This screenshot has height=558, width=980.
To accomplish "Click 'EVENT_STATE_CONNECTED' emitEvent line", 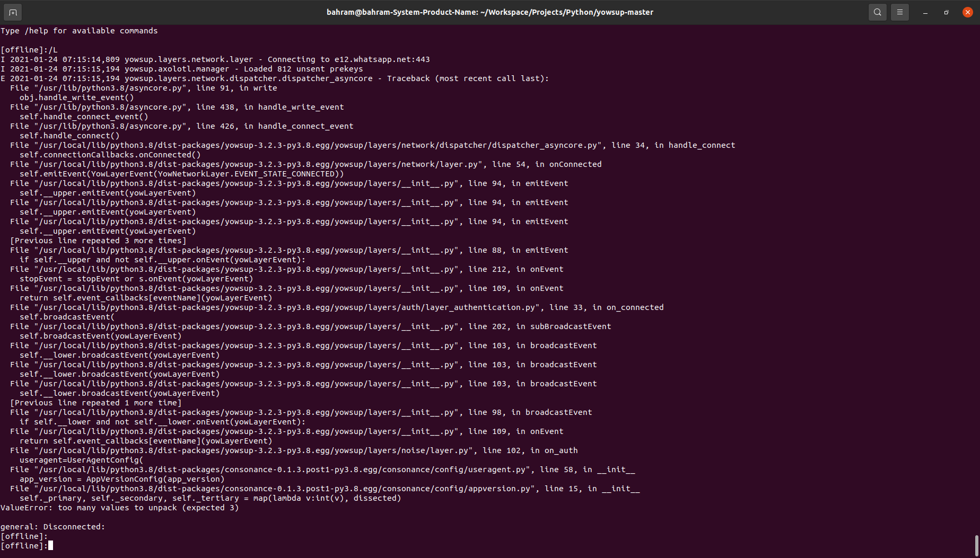I will tap(181, 174).
